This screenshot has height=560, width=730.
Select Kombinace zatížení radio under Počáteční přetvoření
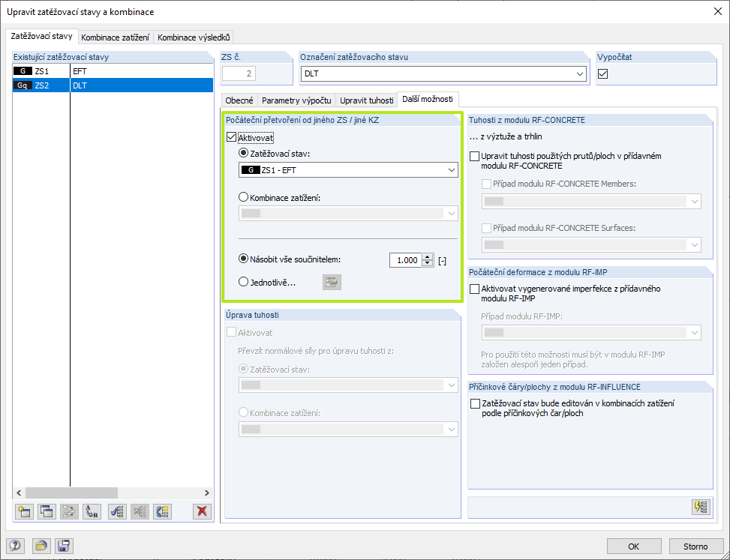[244, 197]
